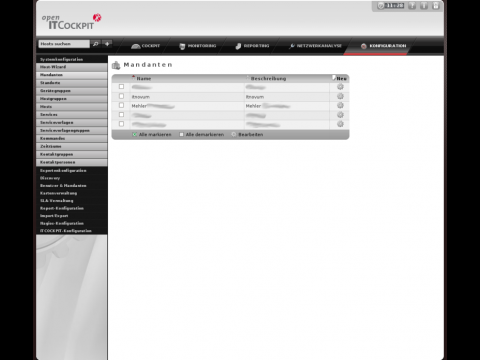Open SLA Verwaltung in sidebar
The width and height of the screenshot is (480, 360).
point(56,201)
